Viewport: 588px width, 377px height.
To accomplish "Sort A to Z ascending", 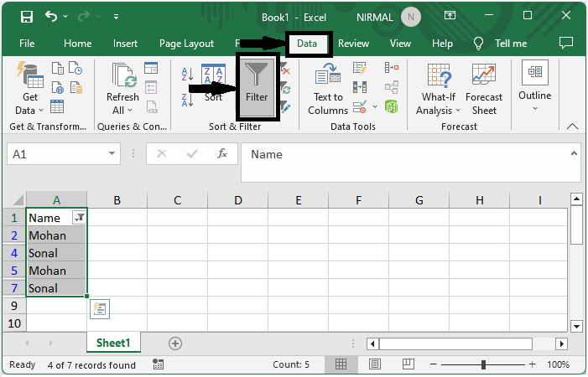I will (x=187, y=74).
